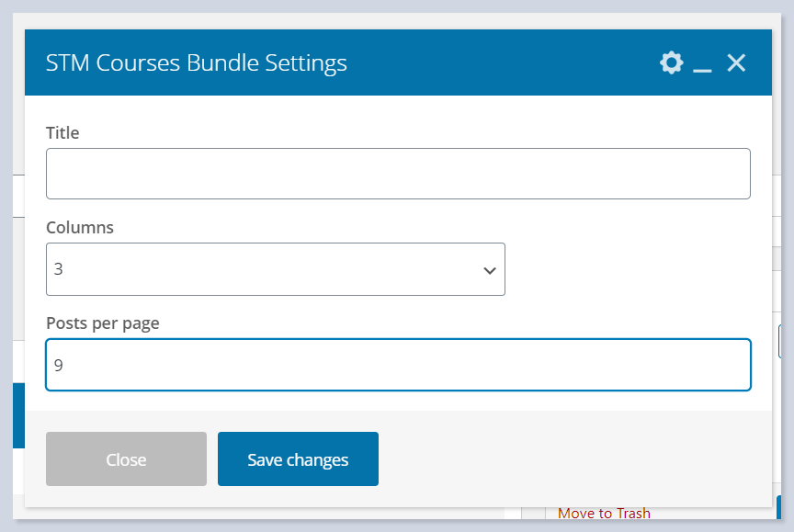Click the Move to Trash link
Viewport: 794px width, 532px height.
coord(604,514)
